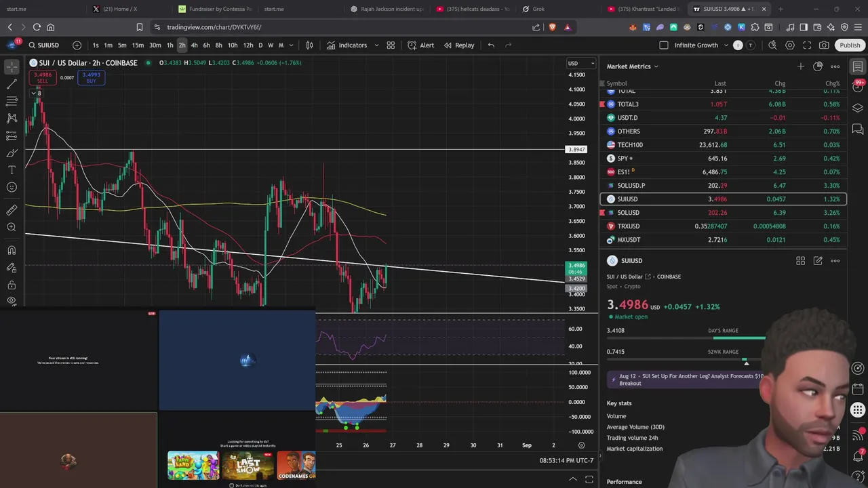Select the 12h timeframe
The height and width of the screenshot is (488, 868).
coord(248,45)
